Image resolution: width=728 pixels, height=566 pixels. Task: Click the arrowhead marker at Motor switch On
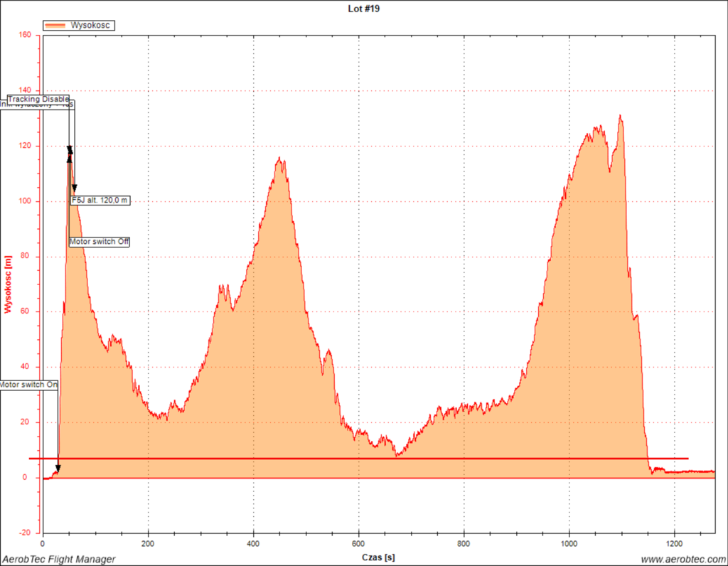click(58, 469)
